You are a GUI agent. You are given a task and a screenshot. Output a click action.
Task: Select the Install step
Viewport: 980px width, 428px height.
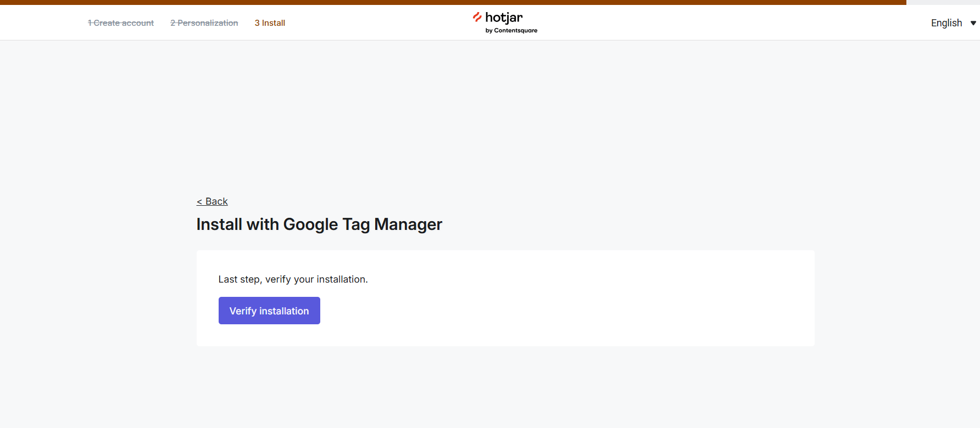pyautogui.click(x=270, y=23)
